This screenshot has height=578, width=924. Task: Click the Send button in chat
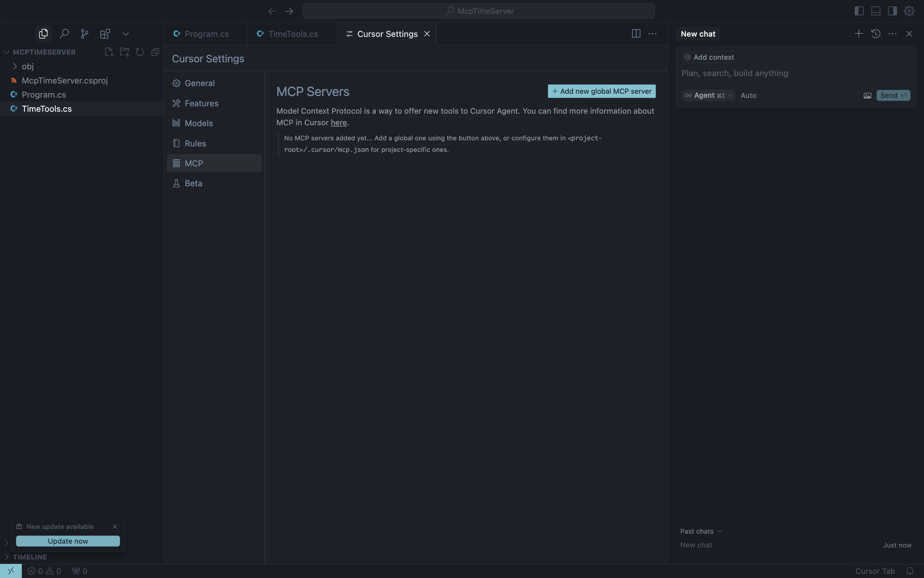tap(893, 95)
